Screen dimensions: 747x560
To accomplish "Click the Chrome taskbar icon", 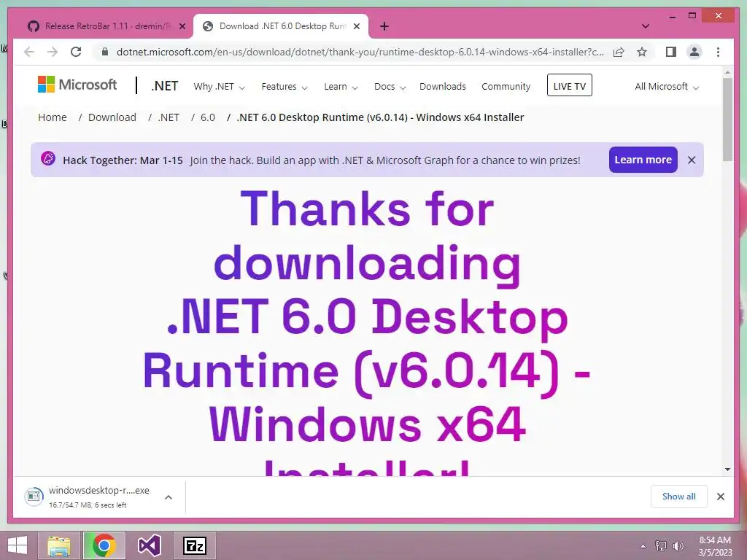I will (104, 545).
